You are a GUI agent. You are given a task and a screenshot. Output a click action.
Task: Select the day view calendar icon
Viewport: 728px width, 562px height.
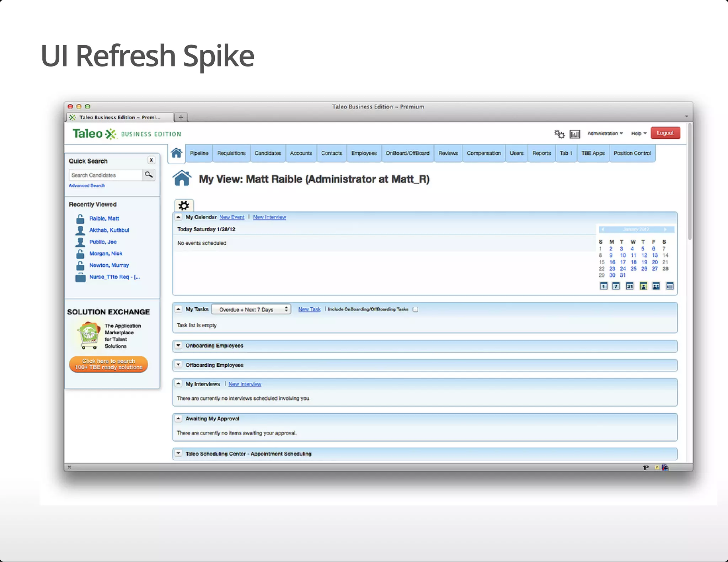point(604,286)
